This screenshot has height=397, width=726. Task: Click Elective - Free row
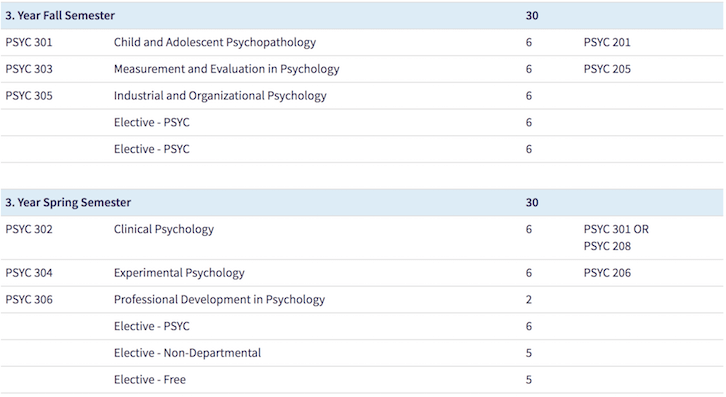362,380
